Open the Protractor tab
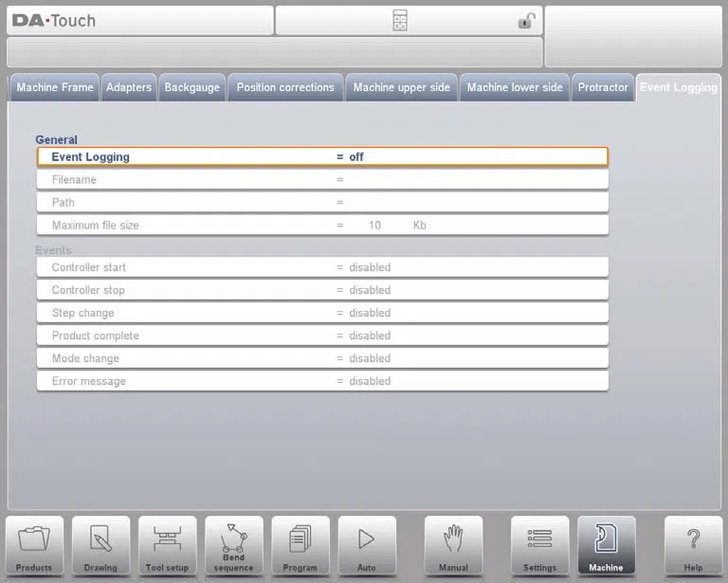 point(603,87)
